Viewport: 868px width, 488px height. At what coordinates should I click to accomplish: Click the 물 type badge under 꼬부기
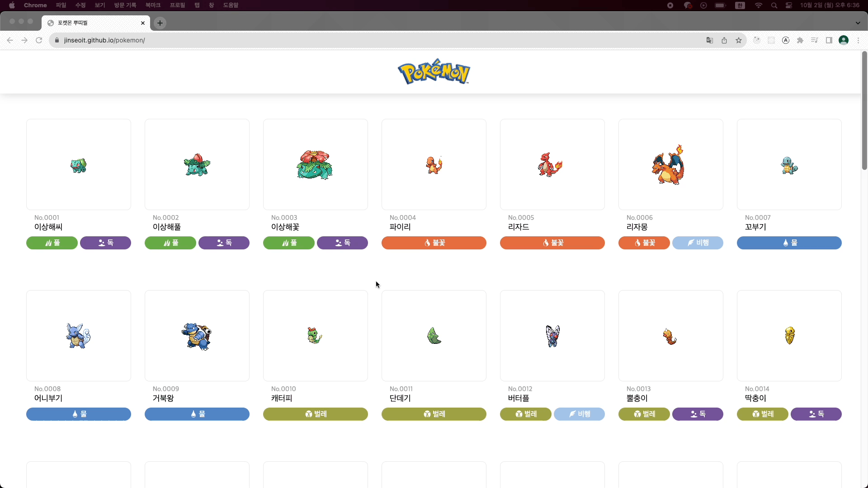tap(789, 243)
